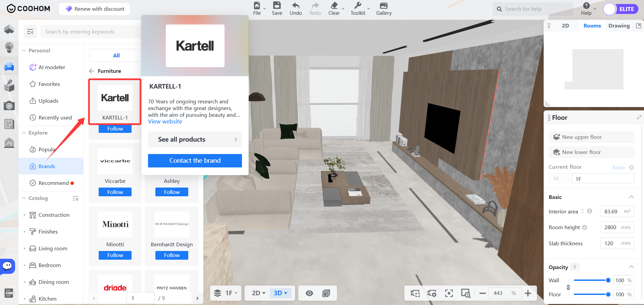Click the frame selection camera icon
The height and width of the screenshot is (305, 644).
click(415, 293)
